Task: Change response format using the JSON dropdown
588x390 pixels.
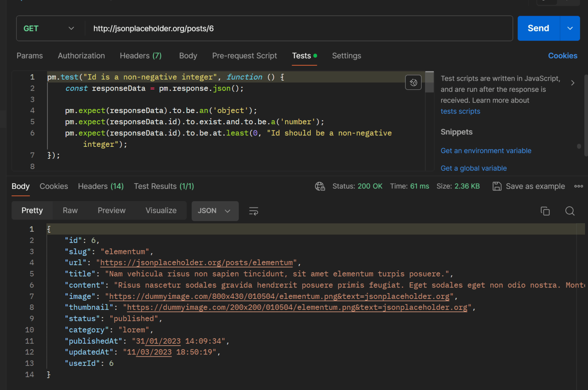Action: click(215, 211)
